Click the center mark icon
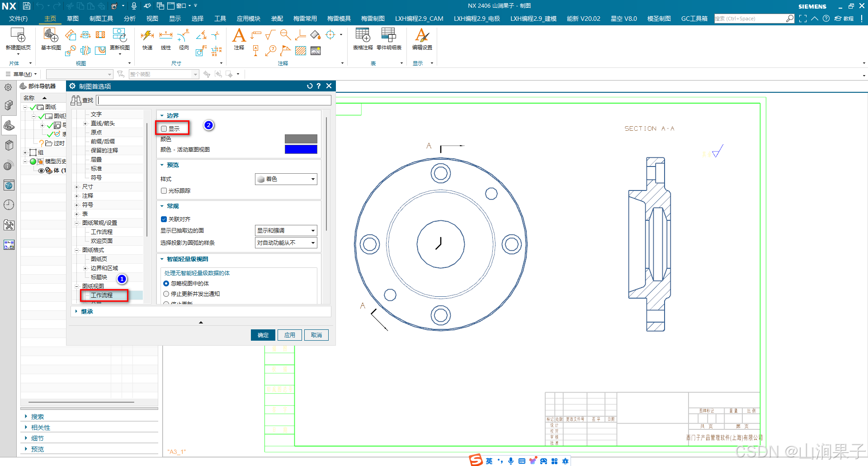Image resolution: width=868 pixels, height=466 pixels. [330, 35]
